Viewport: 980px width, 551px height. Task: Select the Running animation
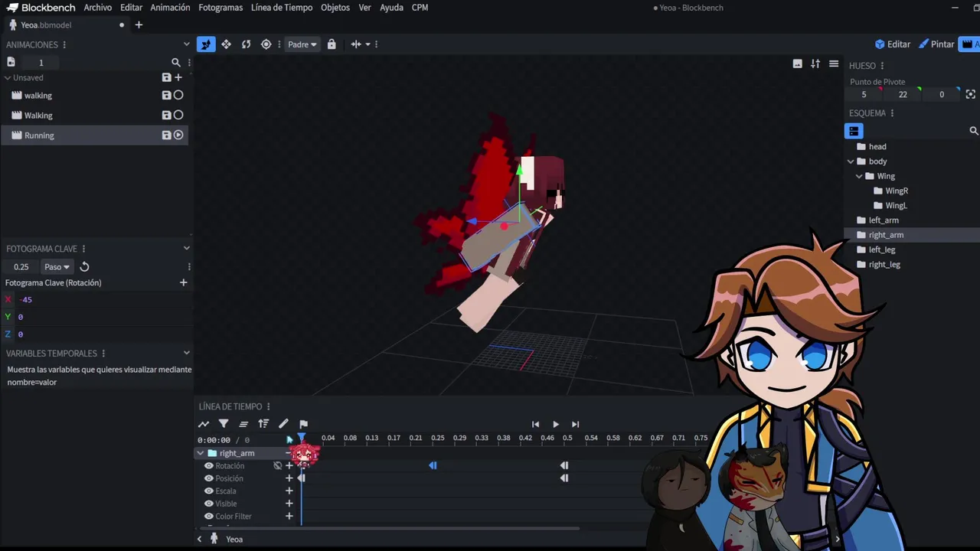click(x=93, y=135)
